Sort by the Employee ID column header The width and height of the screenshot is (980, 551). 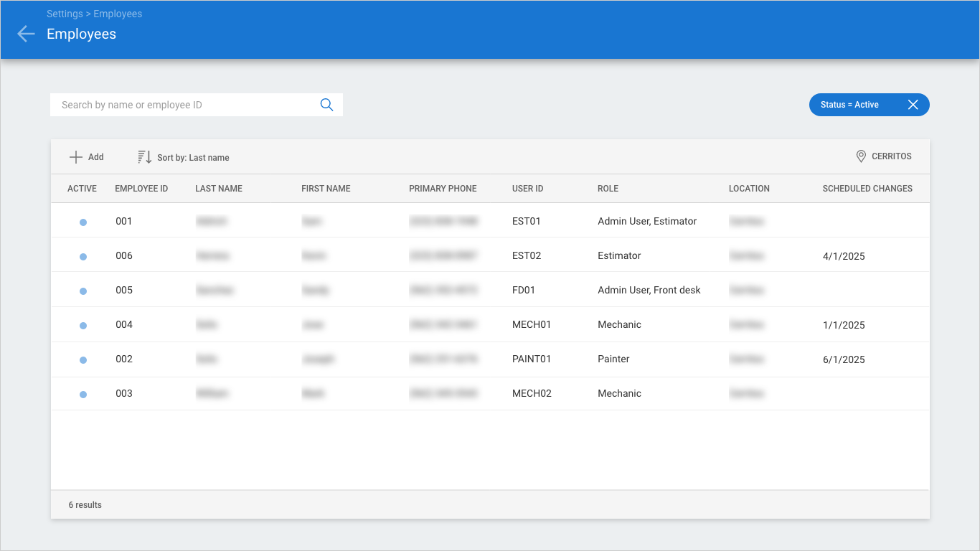tap(141, 189)
